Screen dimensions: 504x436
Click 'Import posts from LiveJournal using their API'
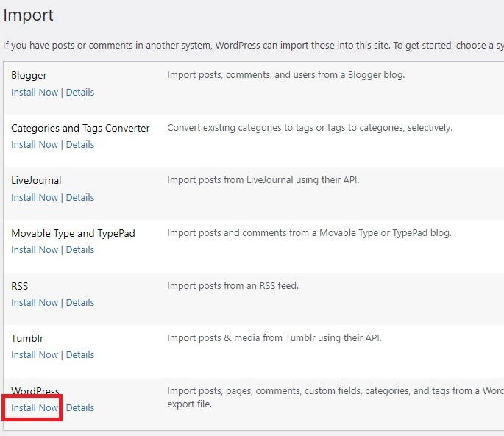pos(263,180)
